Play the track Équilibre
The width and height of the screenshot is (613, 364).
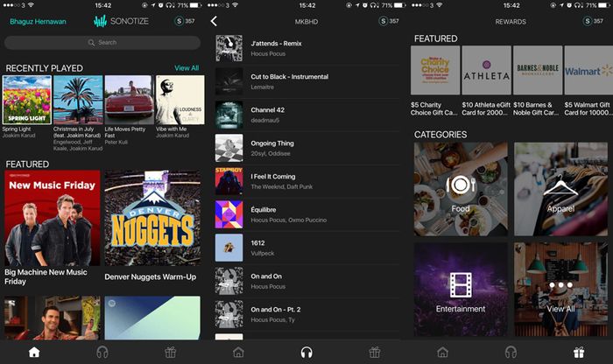pos(306,214)
